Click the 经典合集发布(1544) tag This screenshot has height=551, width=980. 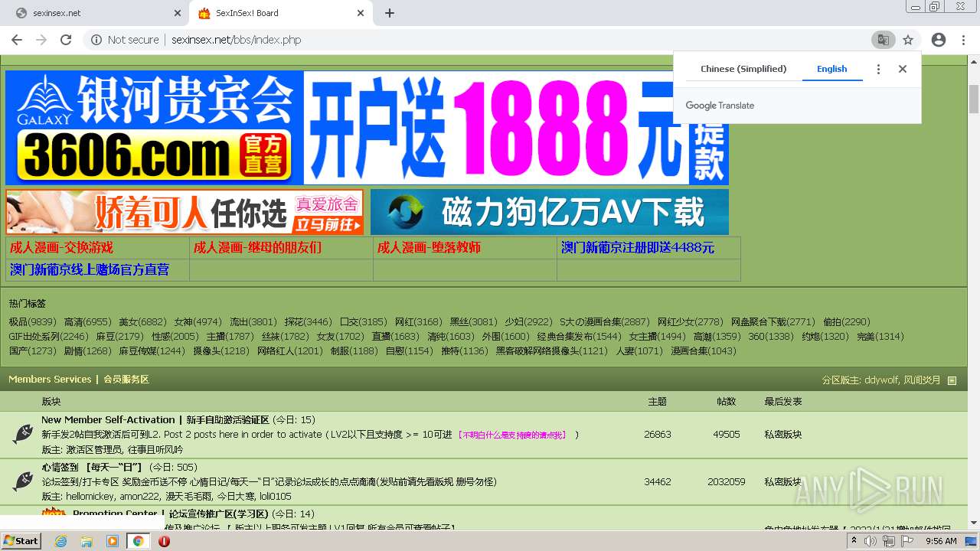click(x=579, y=337)
